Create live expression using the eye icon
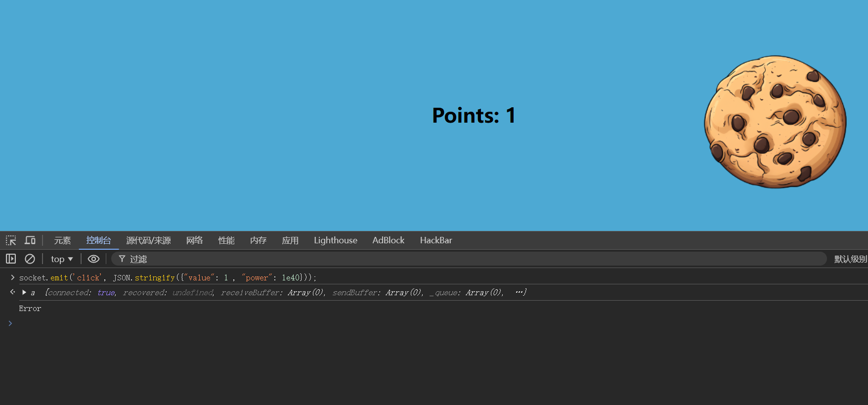 93,259
